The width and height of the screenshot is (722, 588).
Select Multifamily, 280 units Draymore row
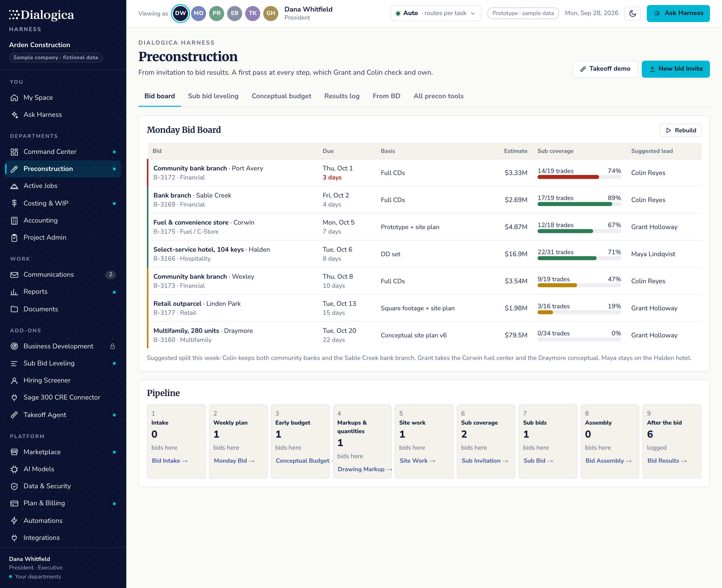click(424, 335)
